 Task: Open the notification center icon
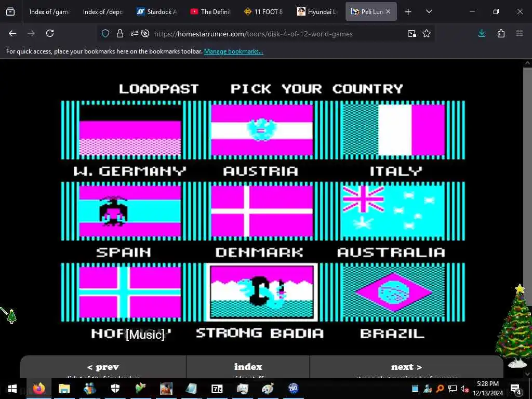(516, 389)
